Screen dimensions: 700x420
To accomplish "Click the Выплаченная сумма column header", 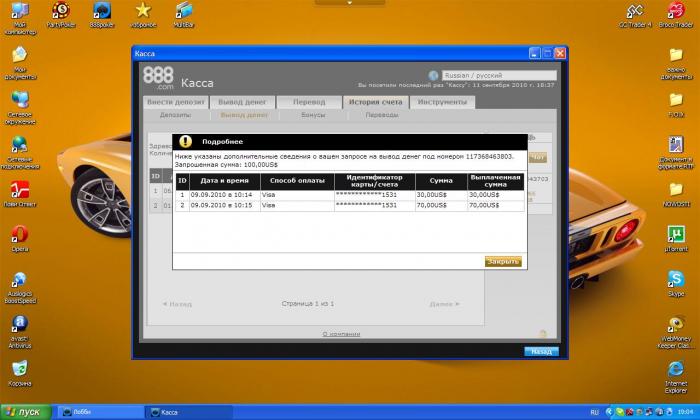I will [x=496, y=181].
